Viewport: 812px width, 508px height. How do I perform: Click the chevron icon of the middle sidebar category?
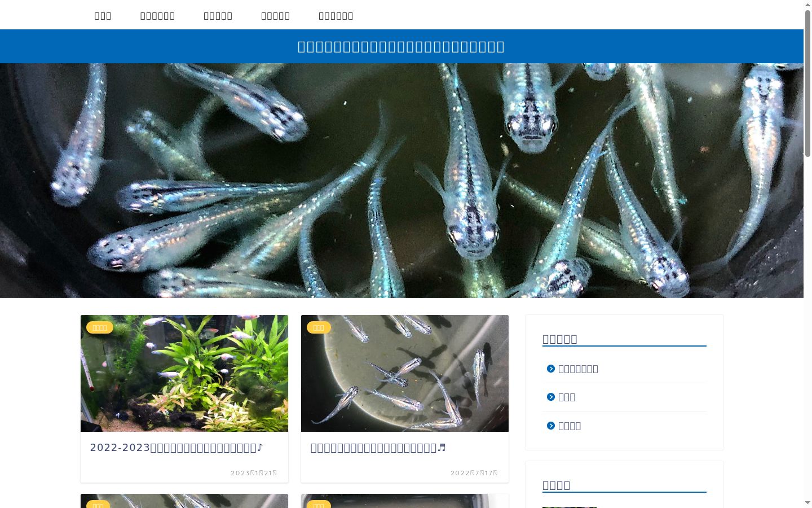(x=551, y=397)
